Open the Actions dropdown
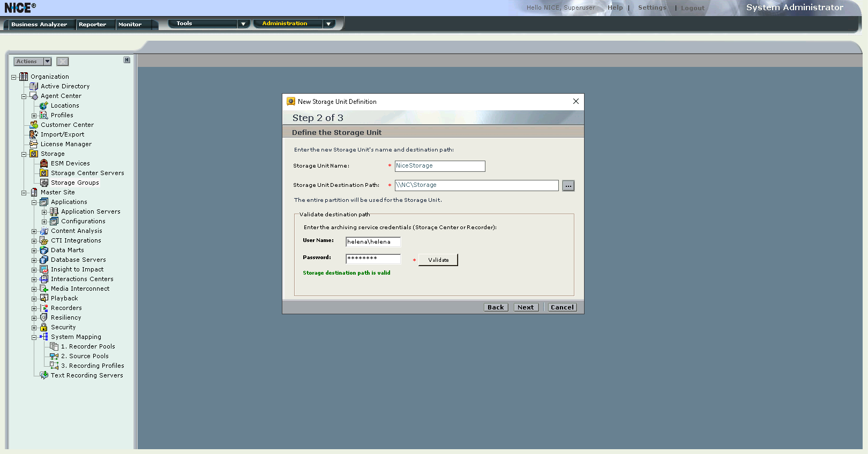The width and height of the screenshot is (868, 454). (47, 62)
